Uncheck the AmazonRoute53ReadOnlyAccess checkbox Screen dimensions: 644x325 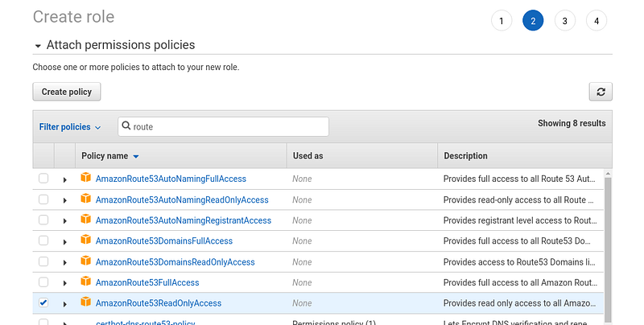43,302
